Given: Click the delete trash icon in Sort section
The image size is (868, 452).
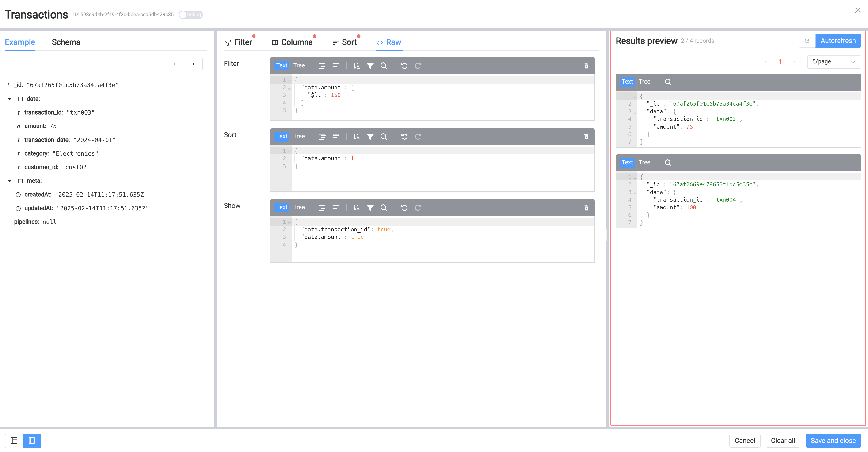Looking at the screenshot, I should [586, 137].
